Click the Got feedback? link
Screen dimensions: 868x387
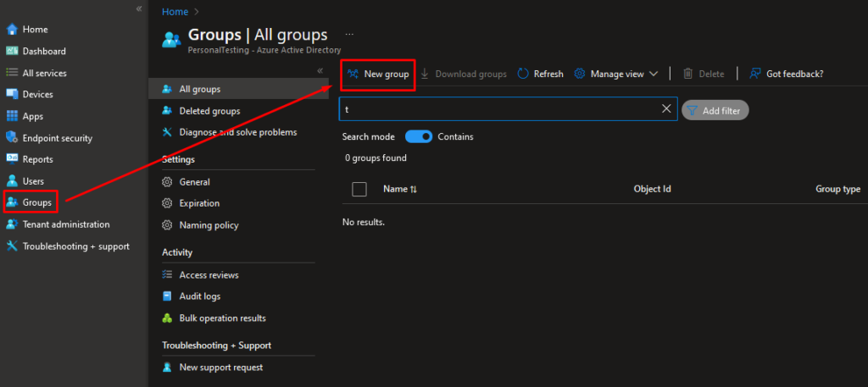795,74
